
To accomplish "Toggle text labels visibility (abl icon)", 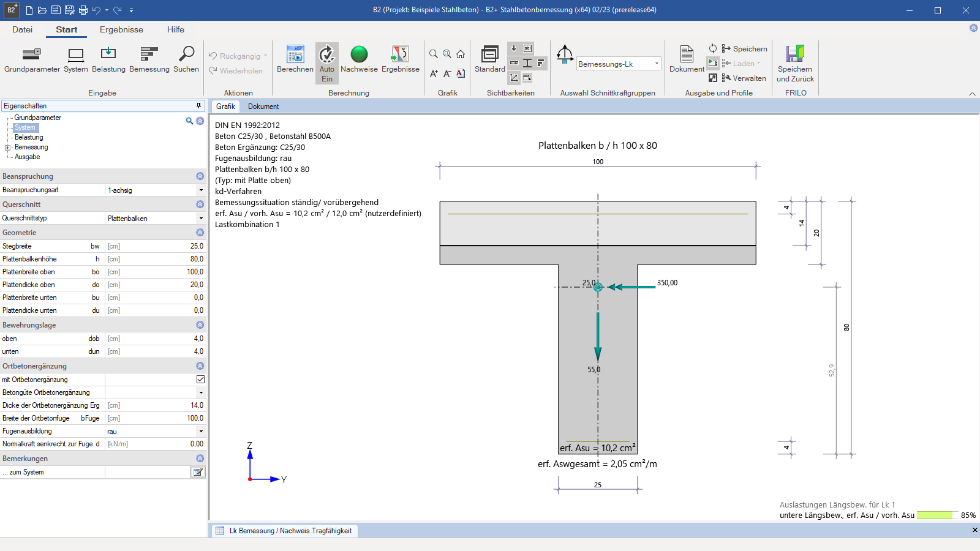I will (x=527, y=48).
